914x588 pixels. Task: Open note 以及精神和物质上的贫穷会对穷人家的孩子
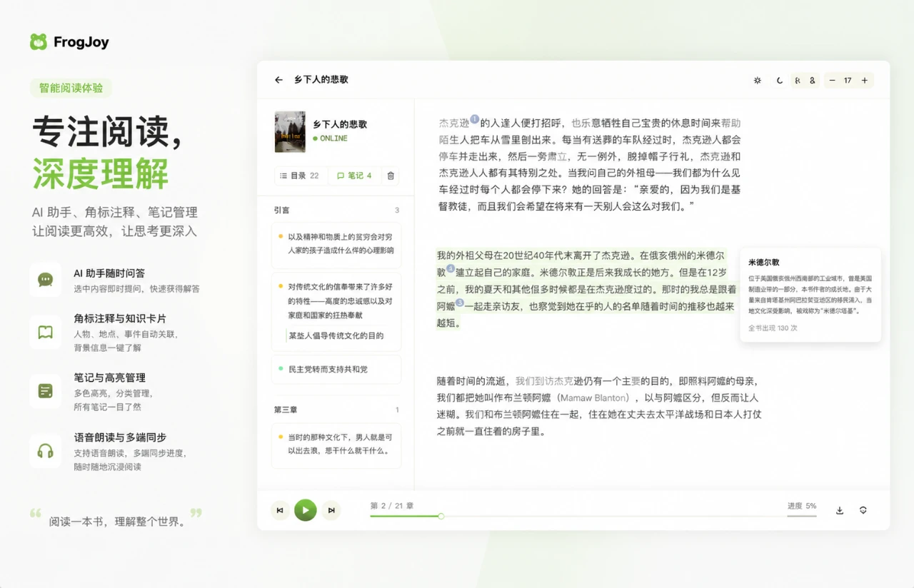pyautogui.click(x=336, y=244)
